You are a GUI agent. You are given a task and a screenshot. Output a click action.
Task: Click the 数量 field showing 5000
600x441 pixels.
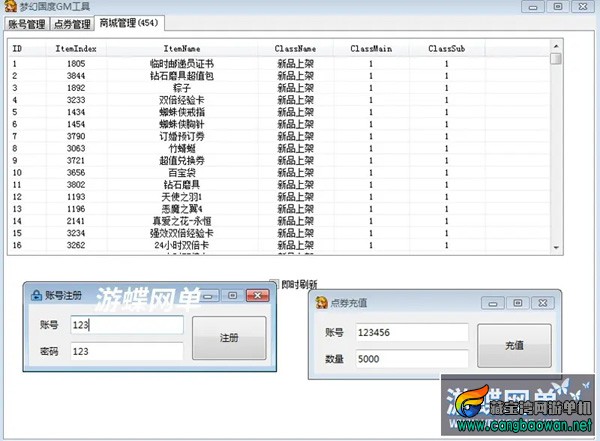pyautogui.click(x=412, y=359)
